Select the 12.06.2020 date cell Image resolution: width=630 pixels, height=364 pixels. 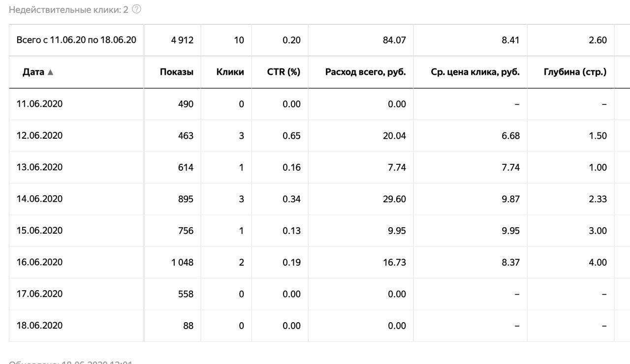tap(40, 135)
